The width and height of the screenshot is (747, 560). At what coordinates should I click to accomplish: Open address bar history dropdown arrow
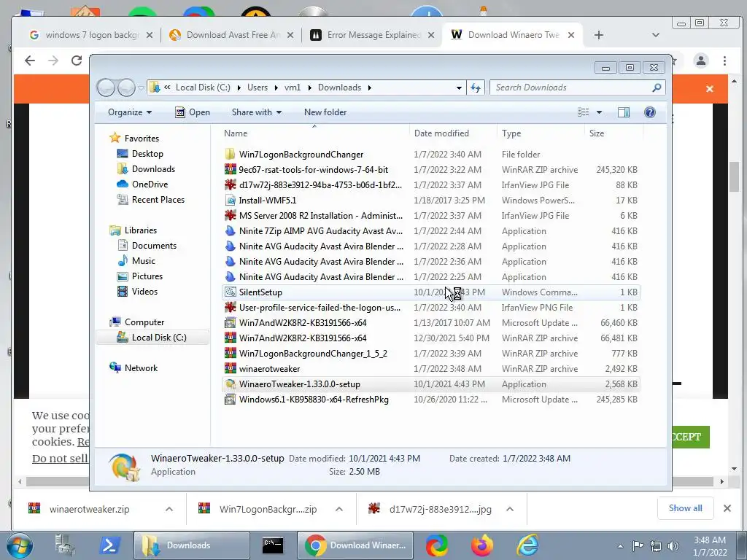[x=459, y=87]
